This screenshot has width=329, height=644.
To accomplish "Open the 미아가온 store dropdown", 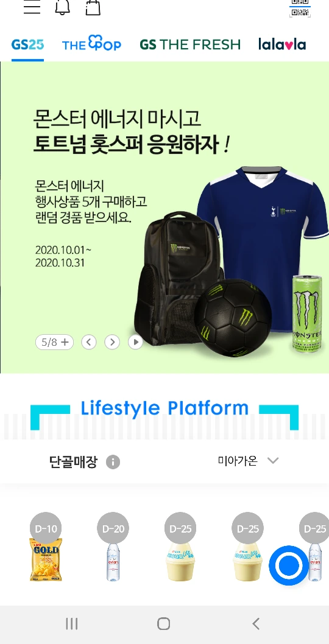I will 249,461.
